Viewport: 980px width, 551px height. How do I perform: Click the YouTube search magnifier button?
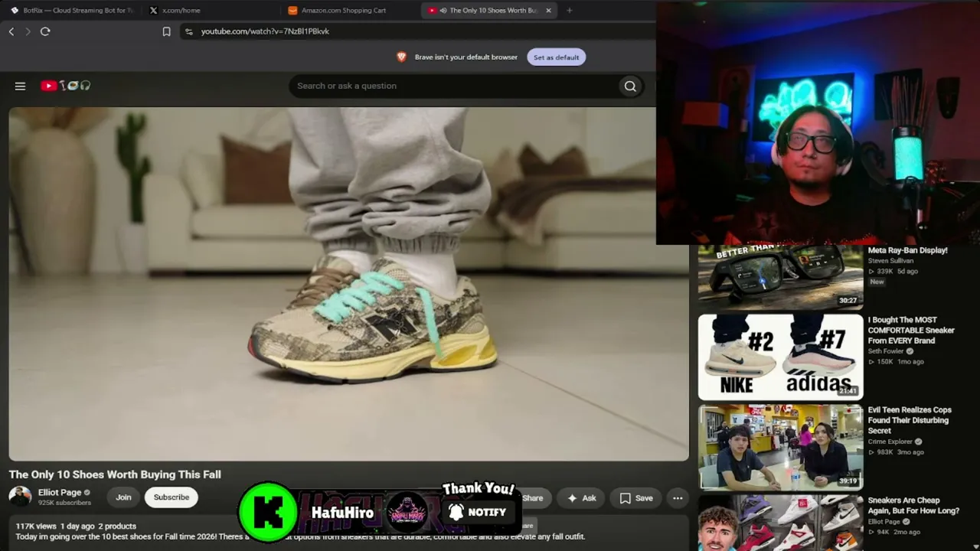(x=630, y=86)
